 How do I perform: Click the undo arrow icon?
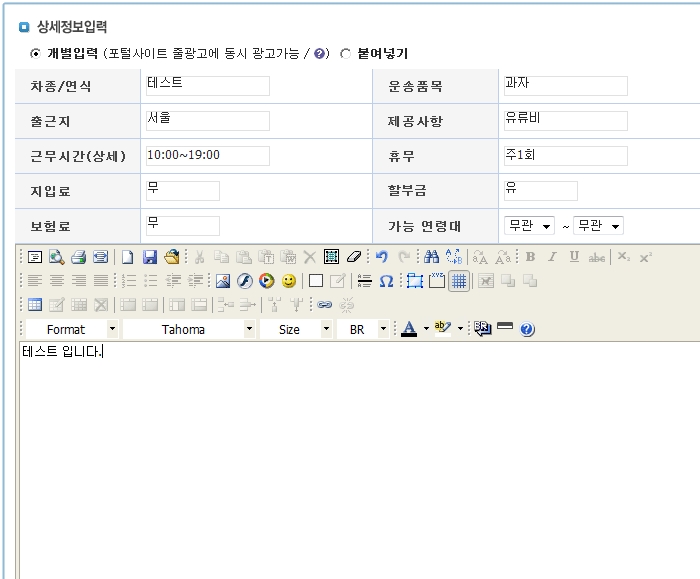382,257
